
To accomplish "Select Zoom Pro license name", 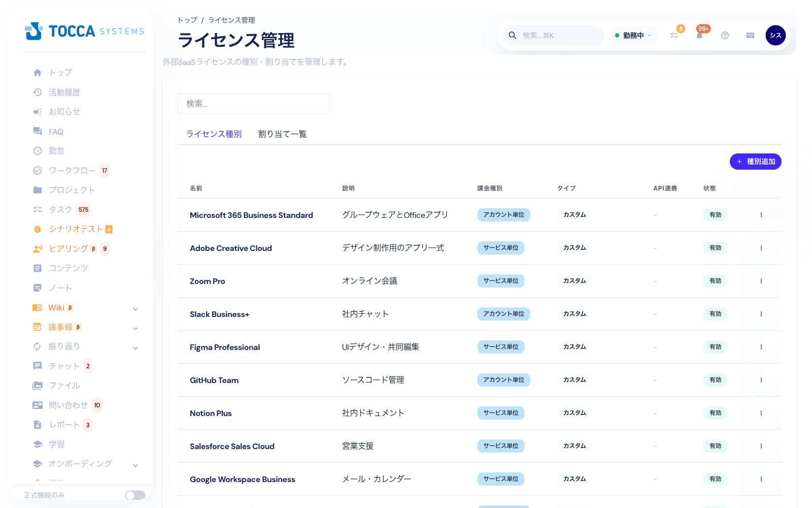I will (207, 281).
